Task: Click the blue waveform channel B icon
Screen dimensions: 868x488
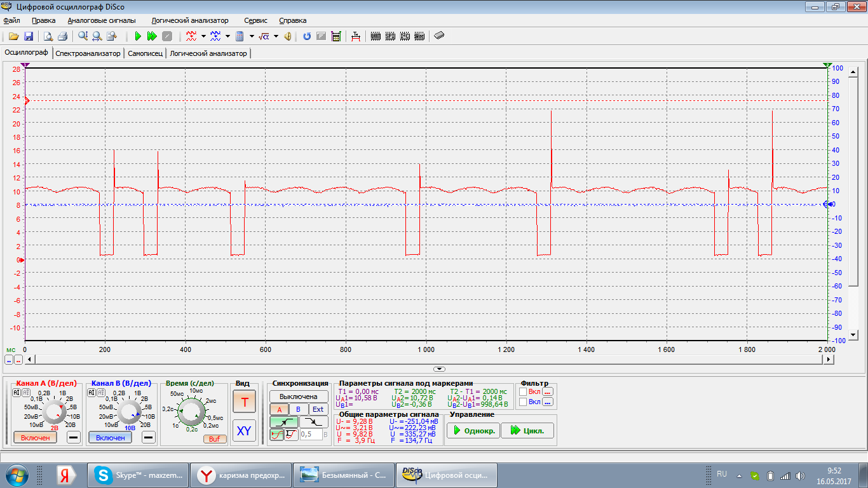Action: (215, 36)
